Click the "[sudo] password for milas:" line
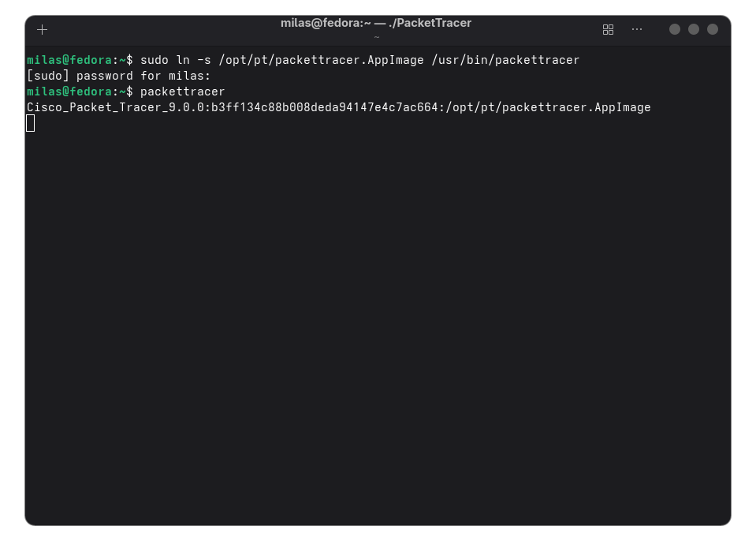The width and height of the screenshot is (756, 560). (119, 77)
